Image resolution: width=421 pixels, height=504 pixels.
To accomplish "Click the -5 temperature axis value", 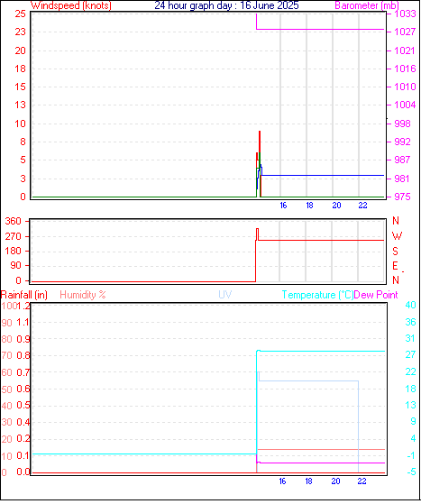I will tap(411, 472).
